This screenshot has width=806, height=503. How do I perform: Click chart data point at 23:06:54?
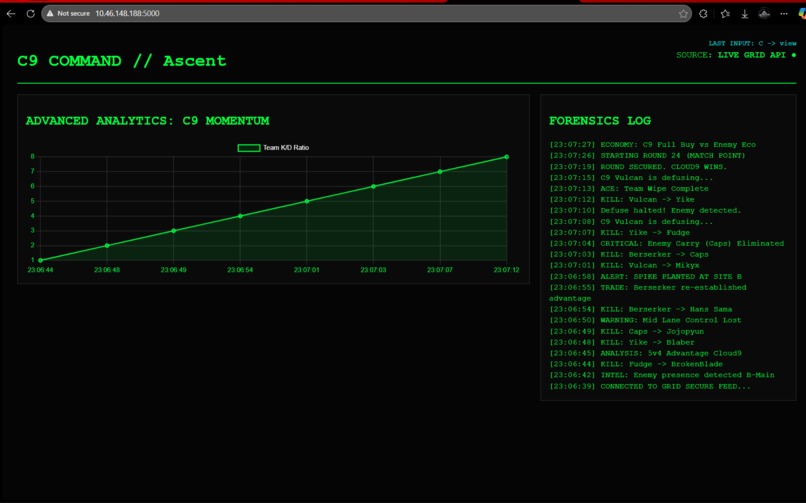tap(240, 216)
